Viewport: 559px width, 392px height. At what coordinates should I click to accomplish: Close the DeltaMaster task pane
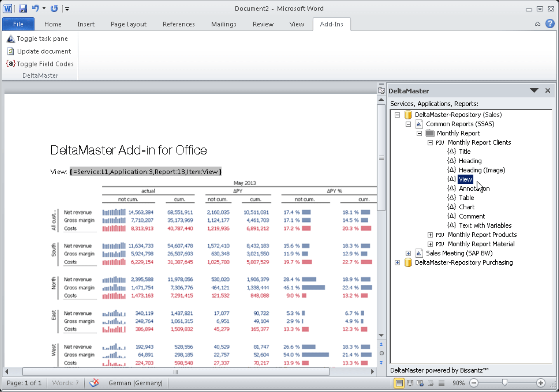(548, 91)
